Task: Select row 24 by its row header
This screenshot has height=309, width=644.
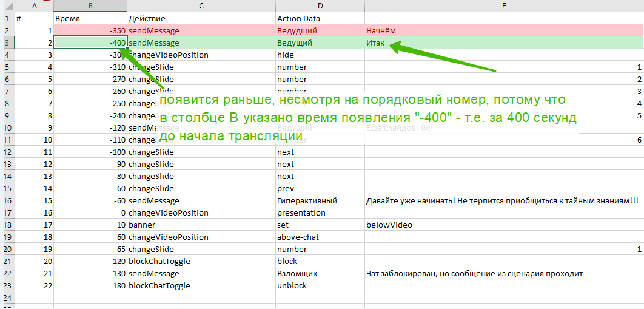Action: click(x=7, y=298)
